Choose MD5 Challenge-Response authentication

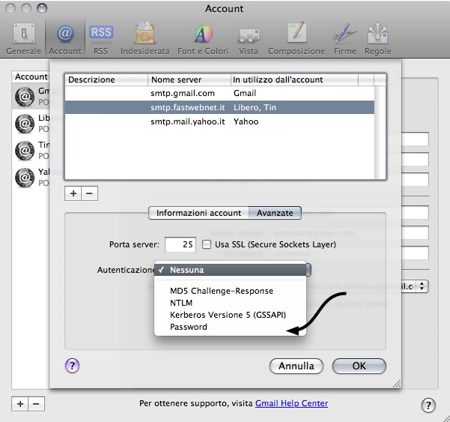click(230, 291)
